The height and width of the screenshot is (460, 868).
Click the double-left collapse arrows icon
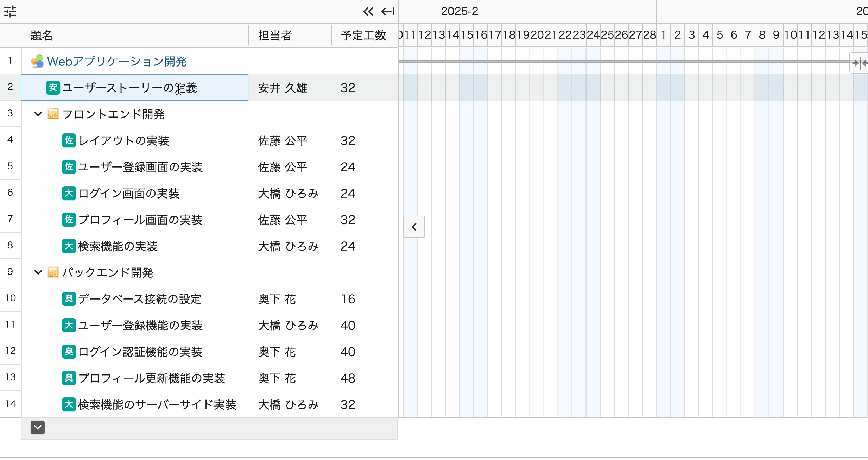click(368, 12)
